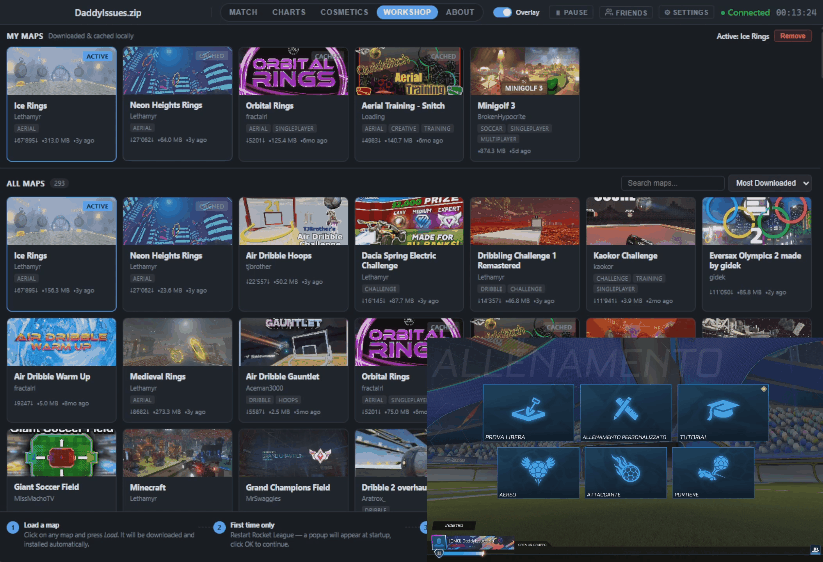
Task: Switch to the CHARTS tab
Action: pyautogui.click(x=289, y=12)
